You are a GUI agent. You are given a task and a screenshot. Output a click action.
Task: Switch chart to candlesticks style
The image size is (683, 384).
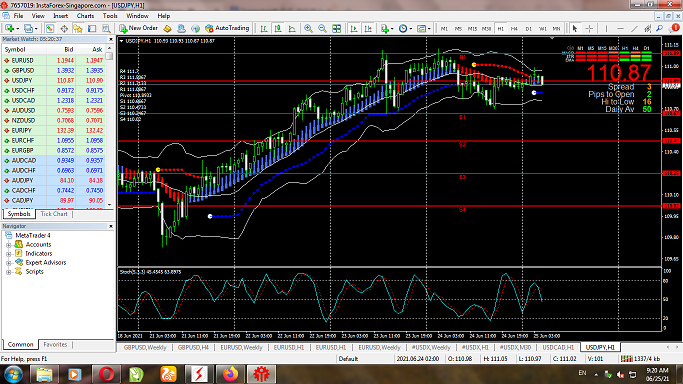[x=278, y=28]
